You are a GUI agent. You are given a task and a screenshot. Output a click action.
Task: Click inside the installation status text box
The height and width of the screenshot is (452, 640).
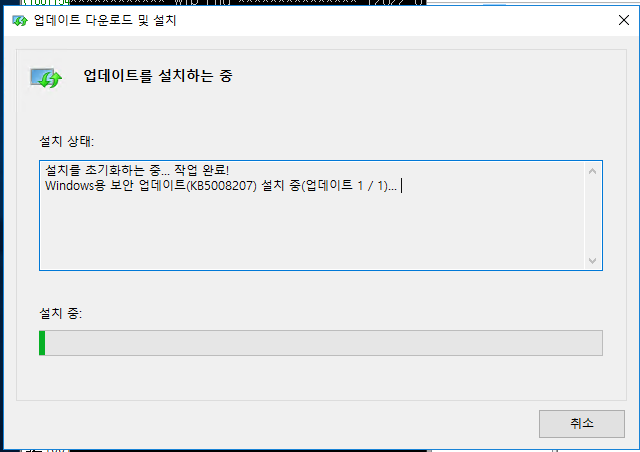[x=312, y=215]
